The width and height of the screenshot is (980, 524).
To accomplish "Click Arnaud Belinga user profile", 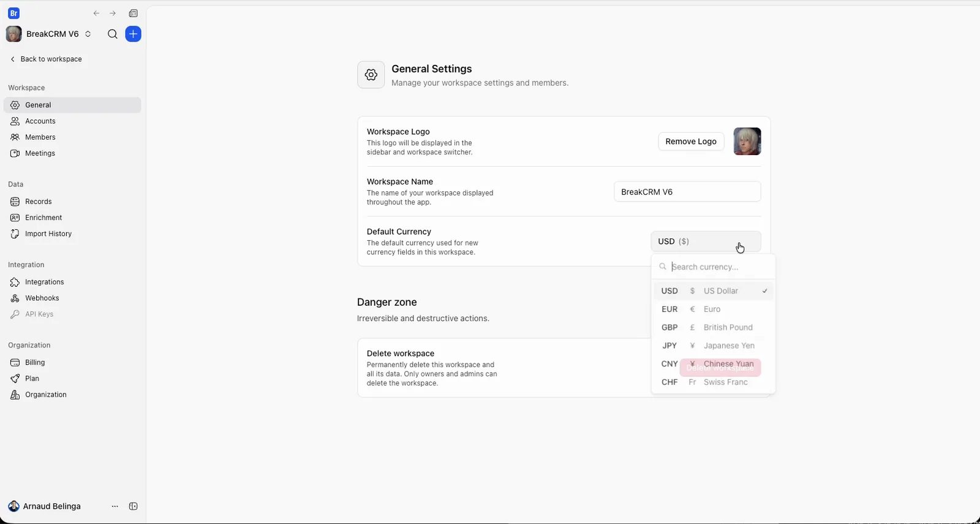I will coord(44,506).
